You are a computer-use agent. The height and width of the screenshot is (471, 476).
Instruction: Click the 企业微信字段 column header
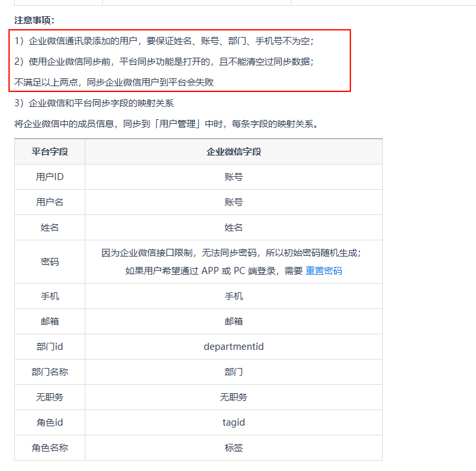click(x=233, y=152)
